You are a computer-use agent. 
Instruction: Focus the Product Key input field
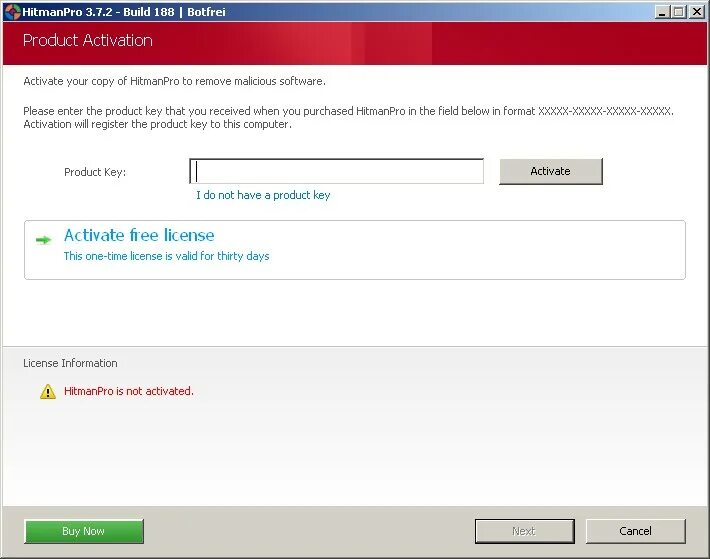tap(336, 171)
